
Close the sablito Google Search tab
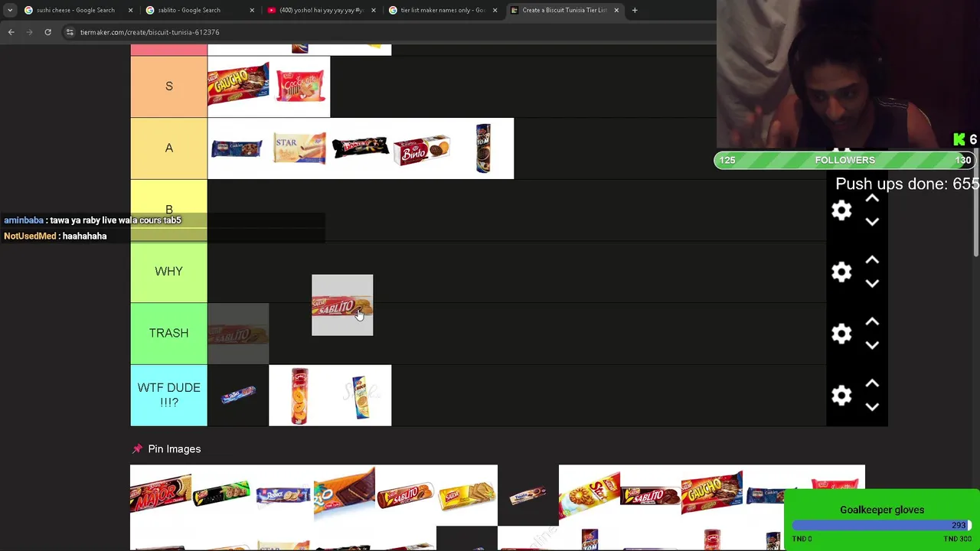coord(252,10)
